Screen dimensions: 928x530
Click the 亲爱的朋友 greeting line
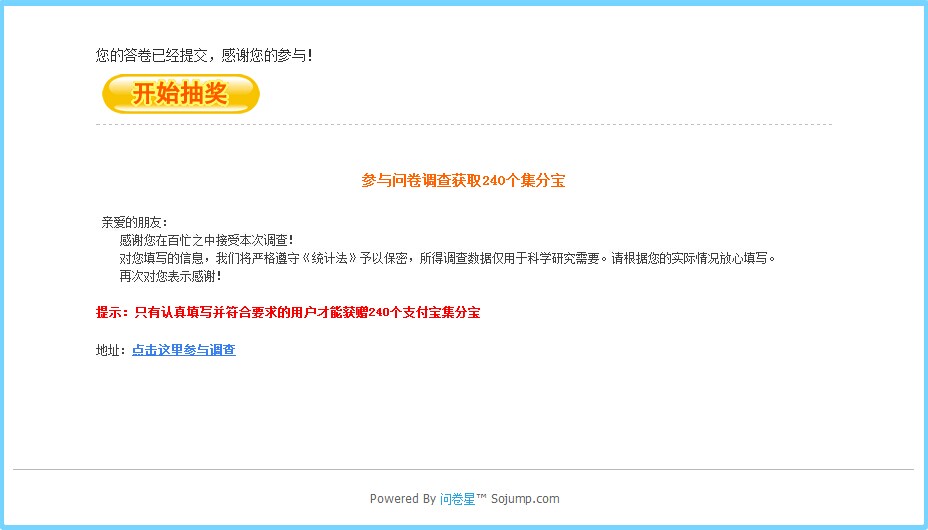tap(134, 222)
